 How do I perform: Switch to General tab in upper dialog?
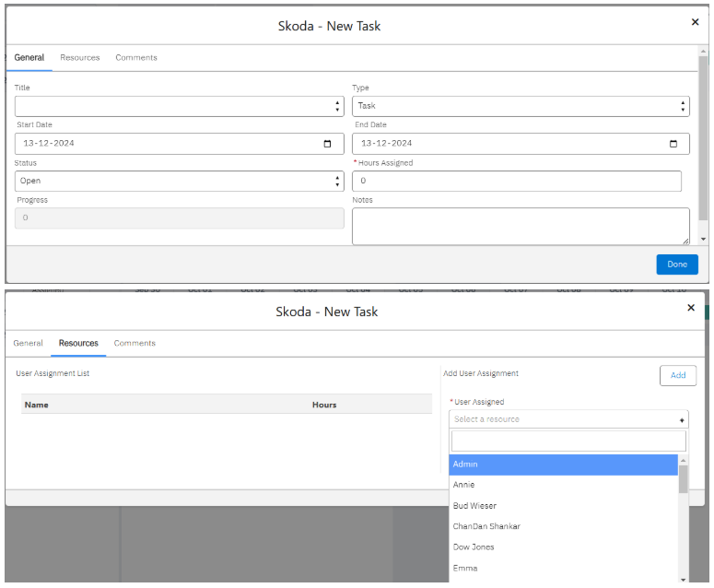pos(29,58)
